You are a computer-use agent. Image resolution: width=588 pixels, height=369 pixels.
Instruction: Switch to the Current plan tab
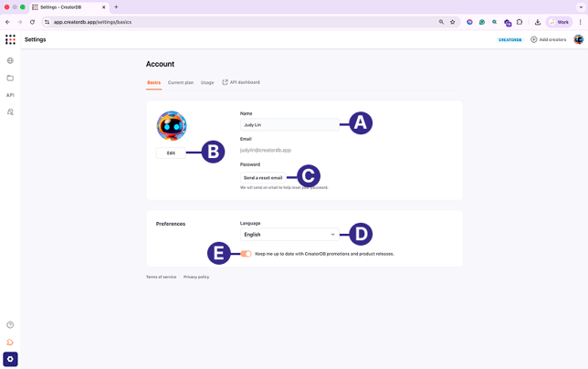tap(181, 83)
